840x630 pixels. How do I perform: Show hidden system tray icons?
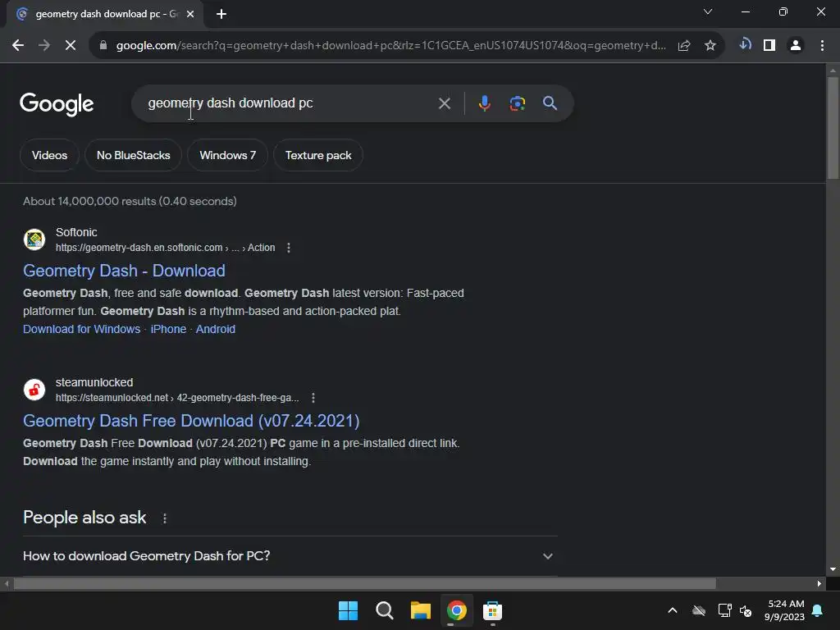click(673, 610)
